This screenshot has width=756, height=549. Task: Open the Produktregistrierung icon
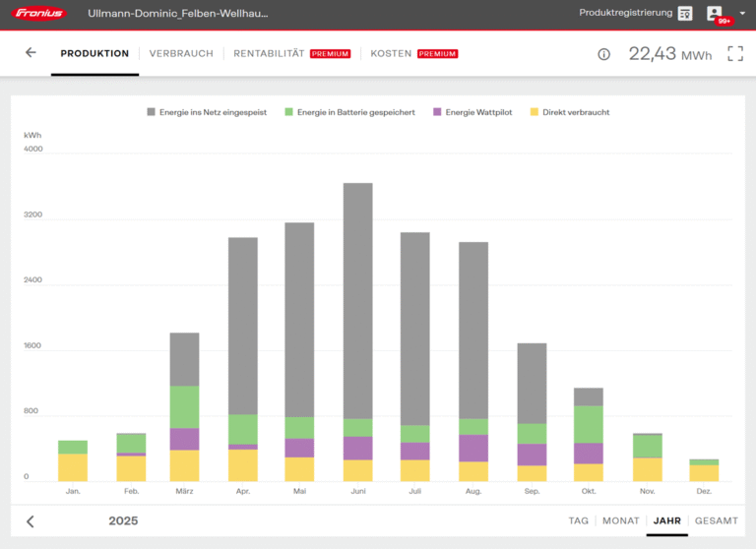685,14
